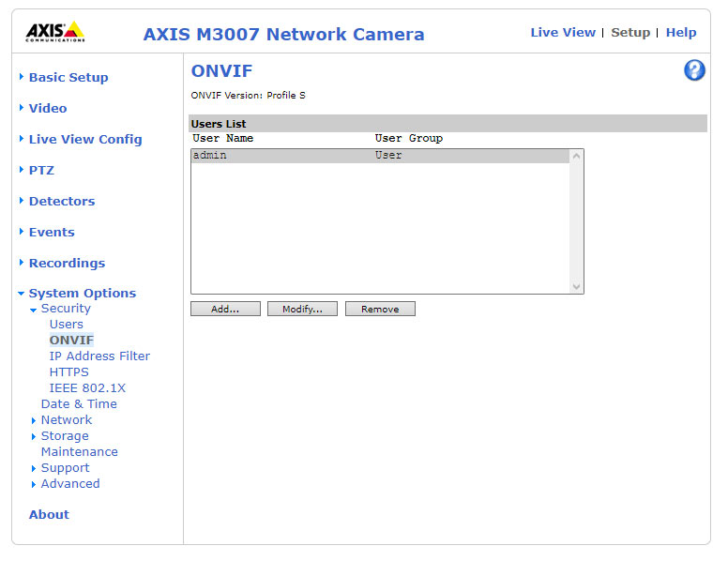Open System Options menu
728x561 pixels.
tap(83, 293)
